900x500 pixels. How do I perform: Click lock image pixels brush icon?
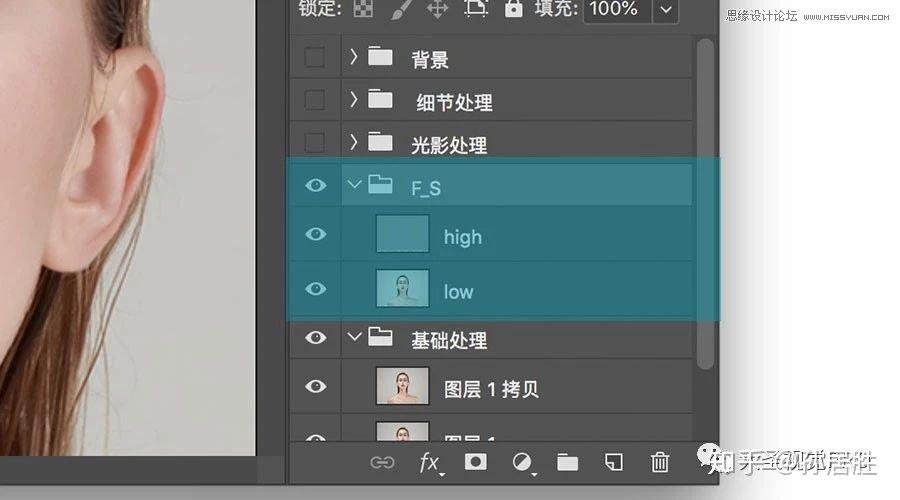402,9
